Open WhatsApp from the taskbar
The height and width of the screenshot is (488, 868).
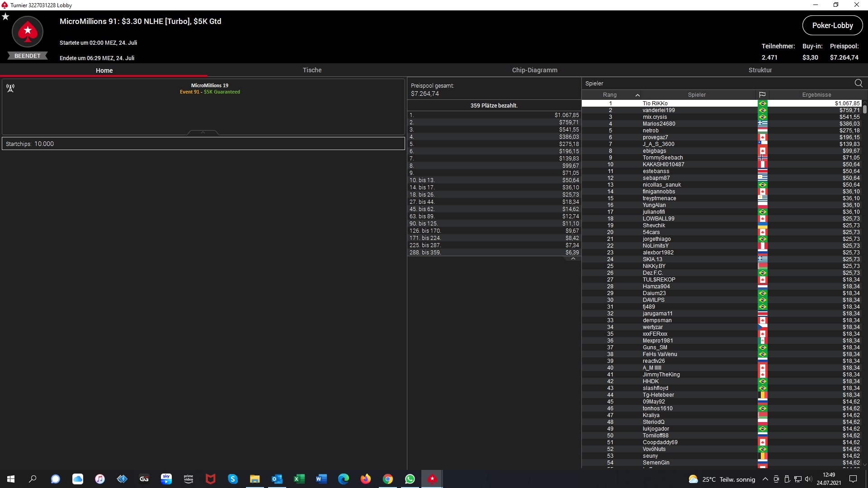click(x=410, y=479)
